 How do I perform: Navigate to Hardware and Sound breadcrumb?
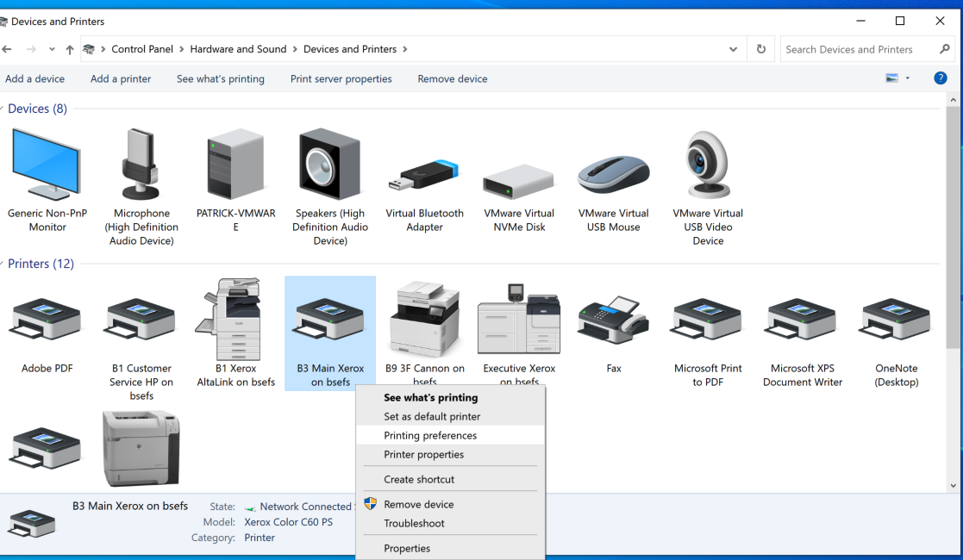(x=238, y=49)
